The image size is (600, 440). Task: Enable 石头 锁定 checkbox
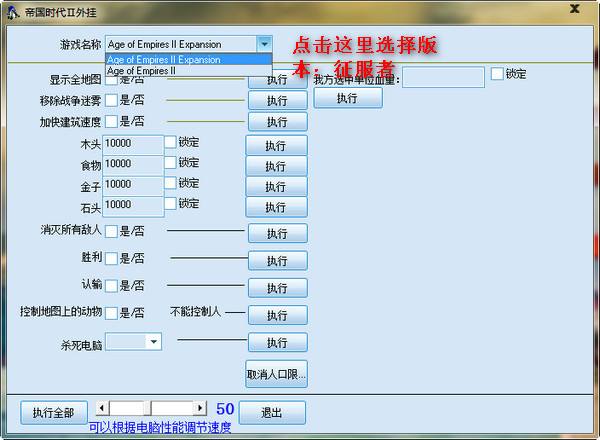(170, 203)
